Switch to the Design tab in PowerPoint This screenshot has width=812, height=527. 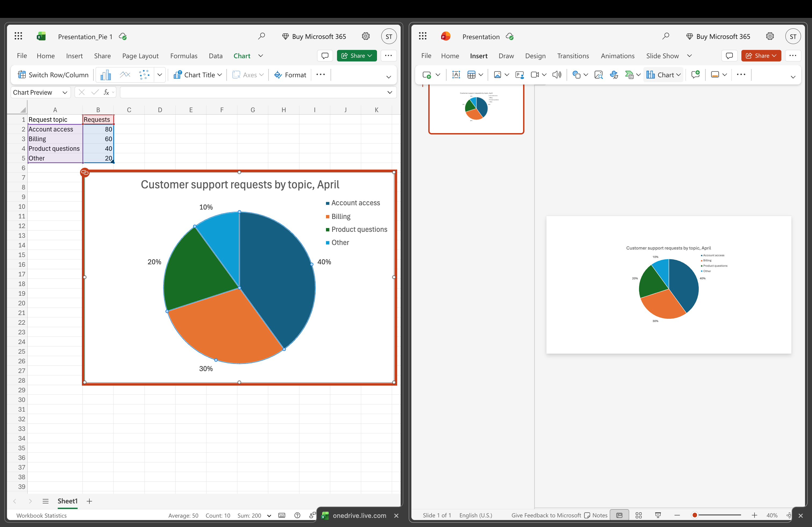tap(535, 56)
